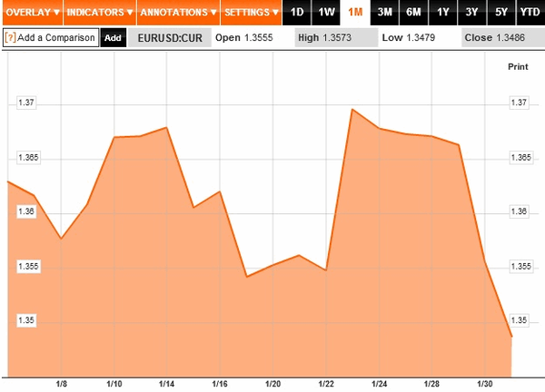Select the 1W time range
545x392 pixels.
pos(326,13)
